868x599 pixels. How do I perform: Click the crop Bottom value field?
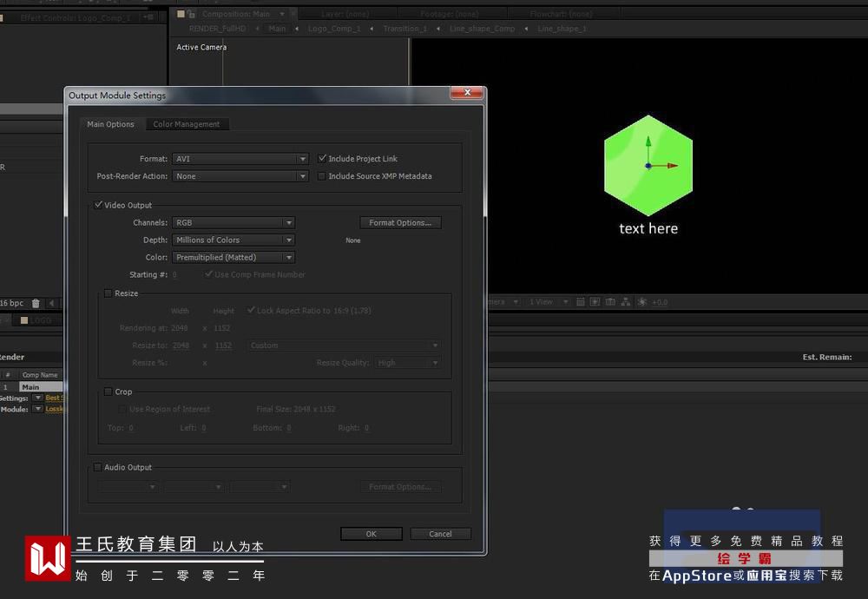pos(289,428)
